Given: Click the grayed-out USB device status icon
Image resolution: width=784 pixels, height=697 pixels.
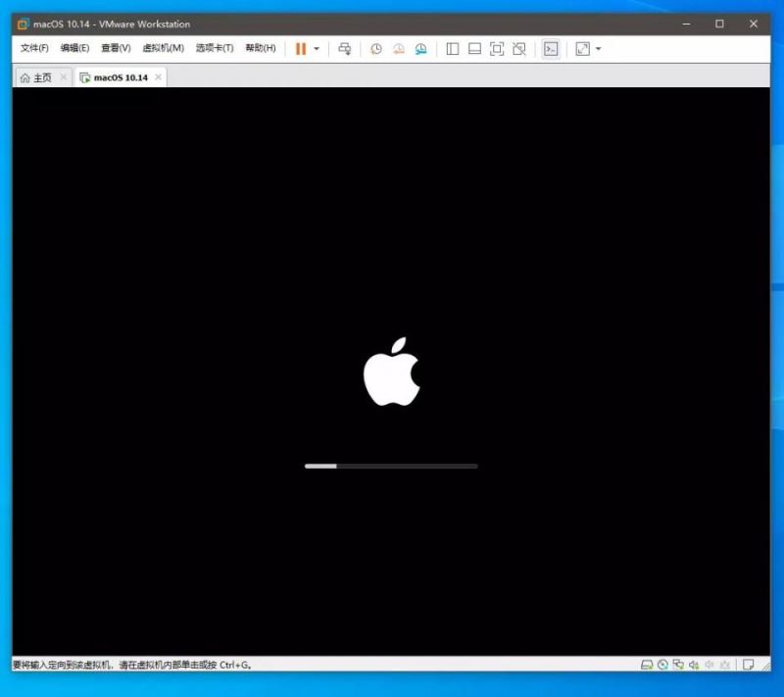Looking at the screenshot, I should [709, 665].
